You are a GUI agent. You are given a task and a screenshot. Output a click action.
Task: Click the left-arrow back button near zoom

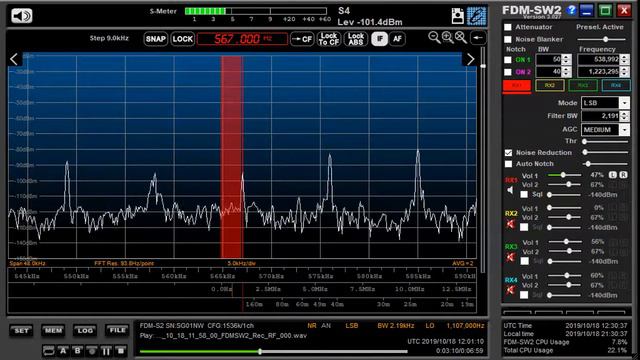click(x=478, y=38)
